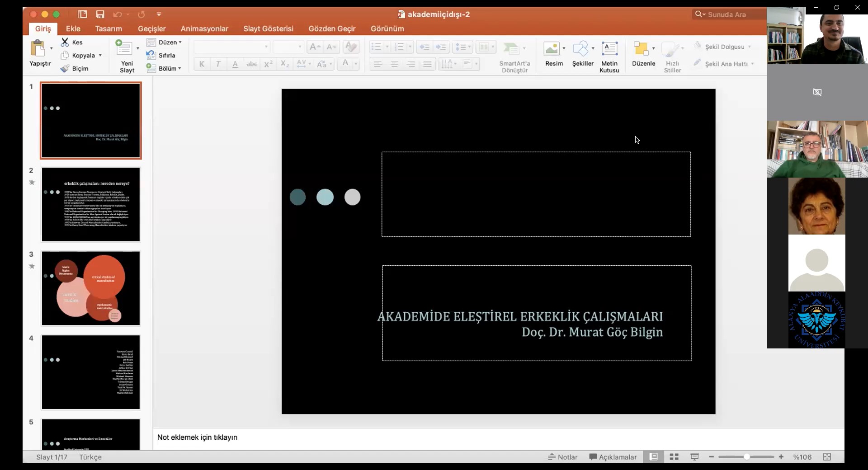Click the Yapıştır paste icon
Image resolution: width=868 pixels, height=470 pixels.
38,49
